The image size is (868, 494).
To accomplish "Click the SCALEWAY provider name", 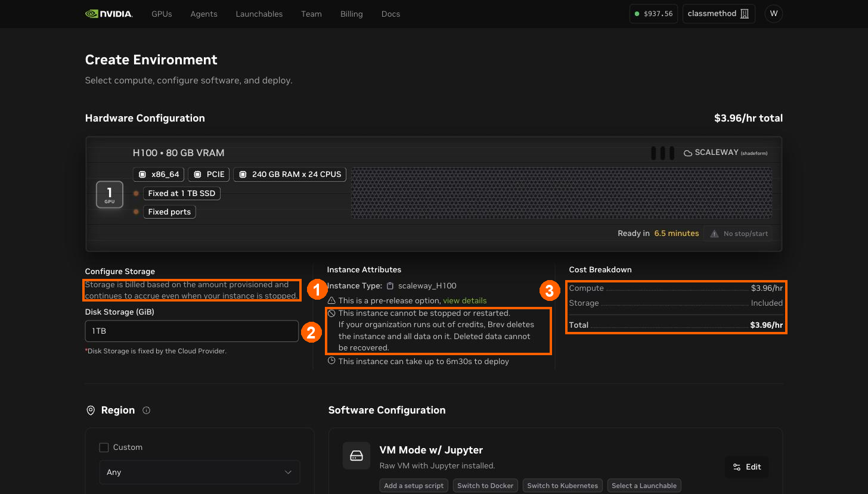I will [717, 153].
